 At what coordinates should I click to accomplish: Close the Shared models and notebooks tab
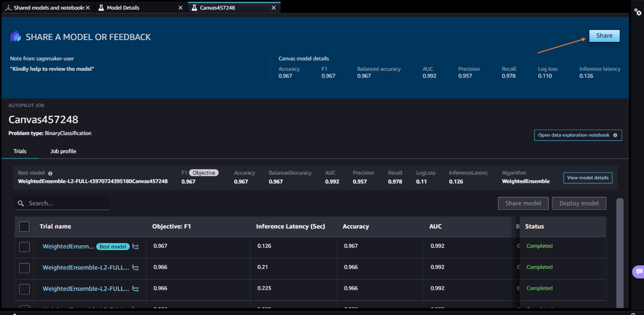(88, 8)
